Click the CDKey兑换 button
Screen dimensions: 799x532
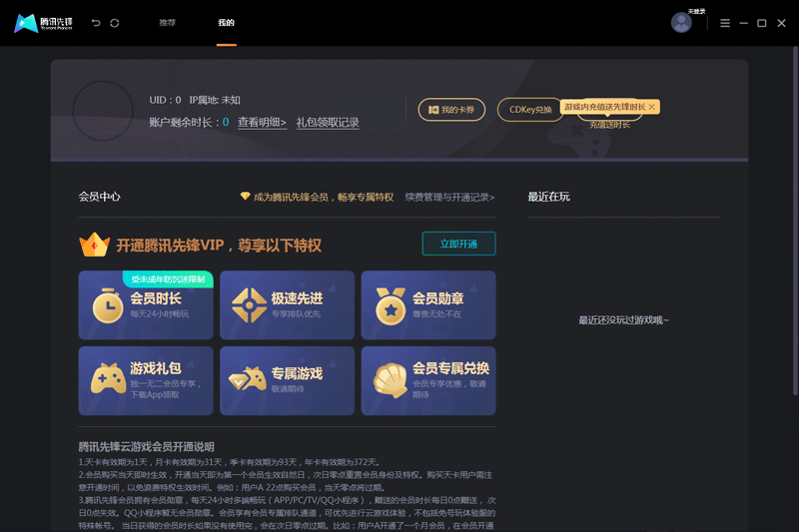(x=530, y=110)
